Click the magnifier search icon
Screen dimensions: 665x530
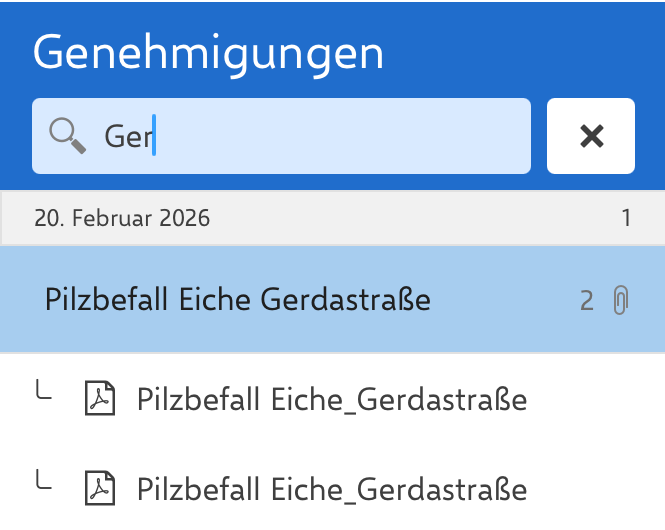[x=68, y=136]
